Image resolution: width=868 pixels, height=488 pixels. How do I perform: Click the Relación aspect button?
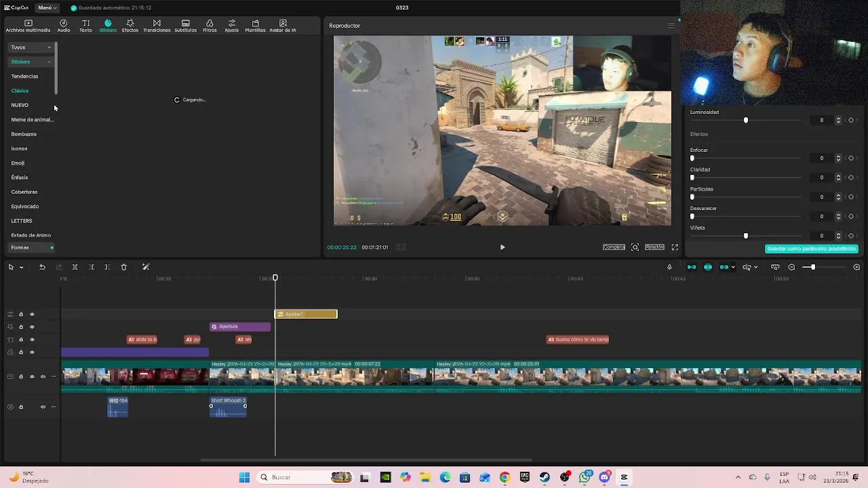(654, 247)
